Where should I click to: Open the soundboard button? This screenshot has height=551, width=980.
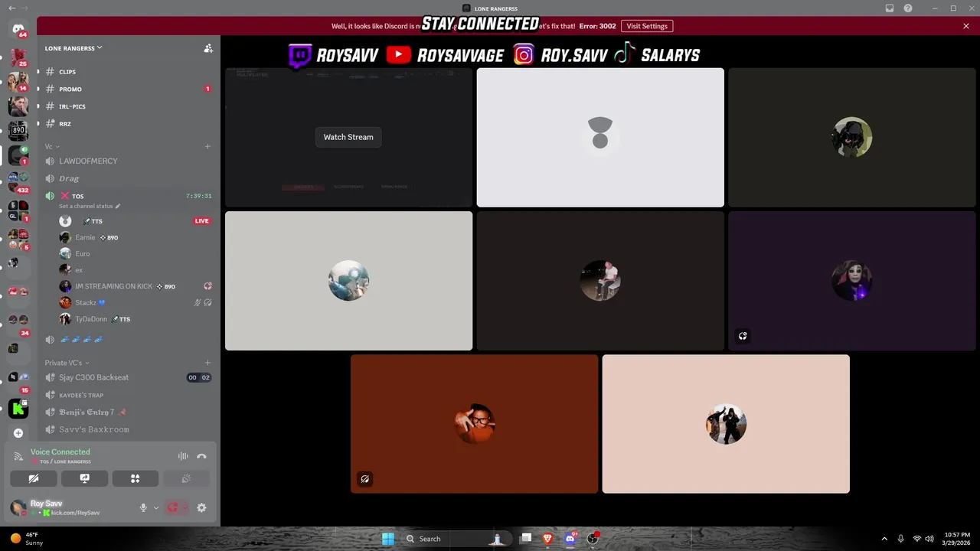(186, 478)
